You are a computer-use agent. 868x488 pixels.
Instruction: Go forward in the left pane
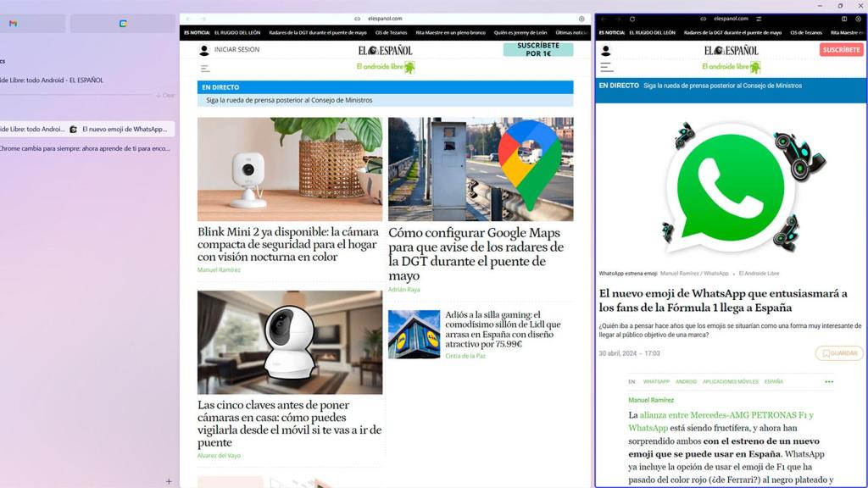(x=203, y=19)
